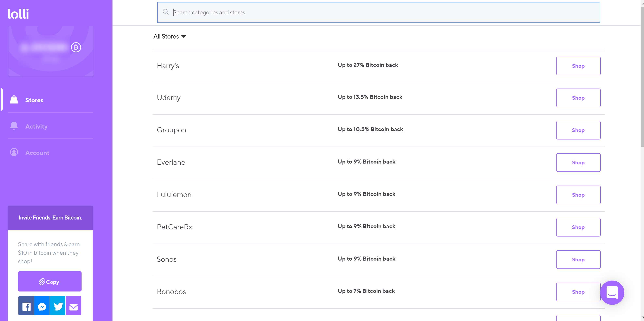Expand the All Stores filter dropdown

pyautogui.click(x=170, y=36)
